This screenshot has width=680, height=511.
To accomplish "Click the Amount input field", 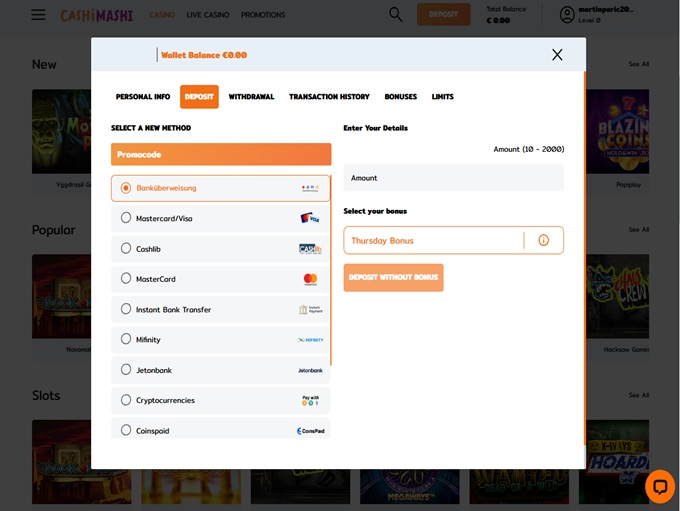I will pyautogui.click(x=453, y=178).
